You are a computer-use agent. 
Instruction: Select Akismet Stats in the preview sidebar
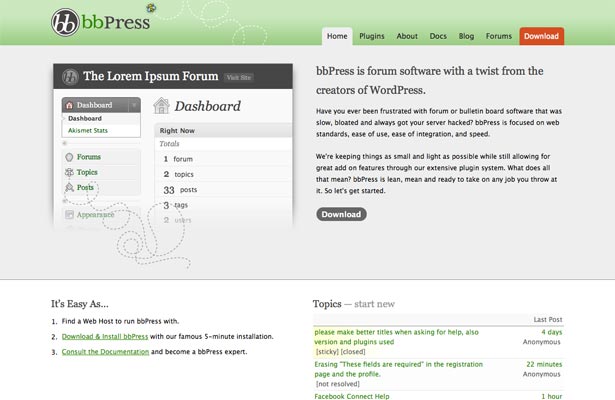pos(88,130)
